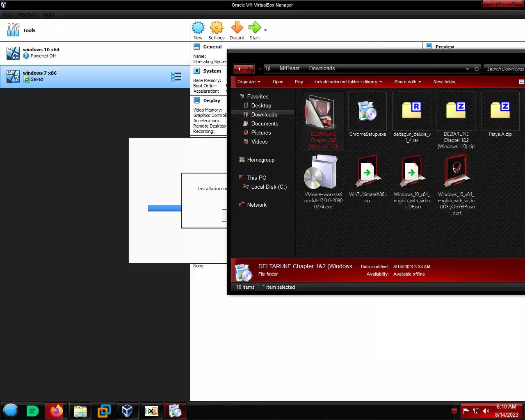Image resolution: width=525 pixels, height=420 pixels.
Task: Click the System section header
Action: pos(212,71)
